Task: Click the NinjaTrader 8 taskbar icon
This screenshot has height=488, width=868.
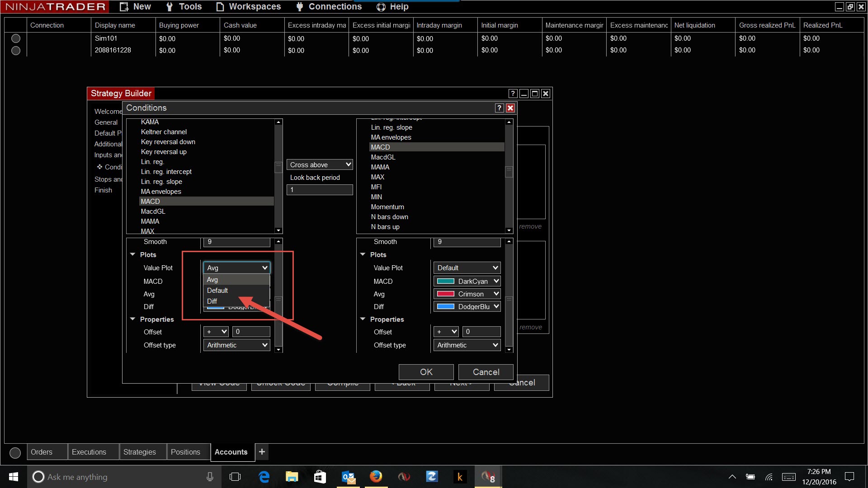Action: (488, 477)
